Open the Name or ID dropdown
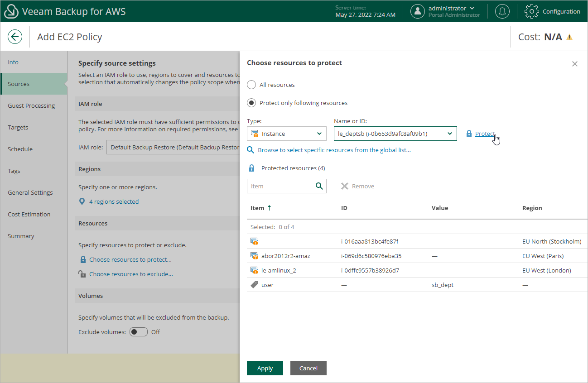Screen dimensions: 588x383 pyautogui.click(x=395, y=134)
